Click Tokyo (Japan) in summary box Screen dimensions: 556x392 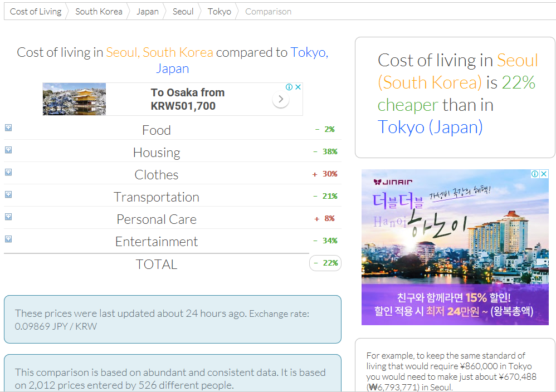[430, 127]
